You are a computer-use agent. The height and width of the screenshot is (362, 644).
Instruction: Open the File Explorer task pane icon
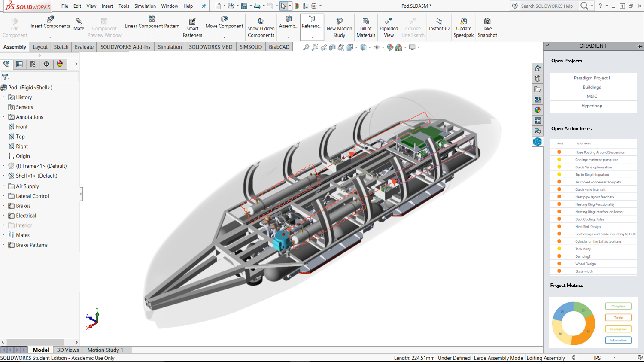538,89
